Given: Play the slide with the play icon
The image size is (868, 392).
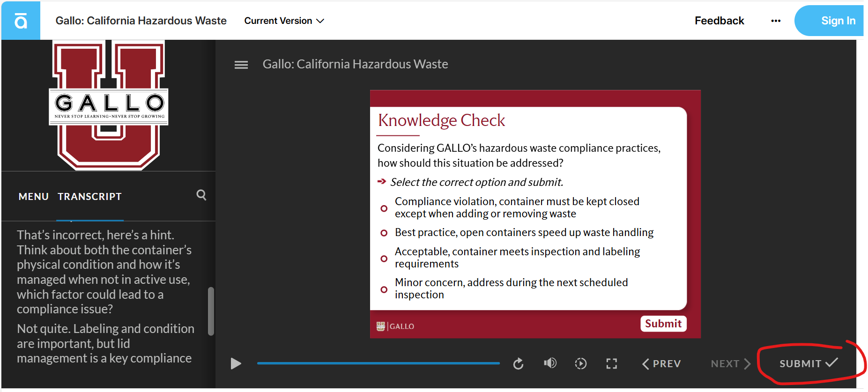Looking at the screenshot, I should tap(236, 363).
